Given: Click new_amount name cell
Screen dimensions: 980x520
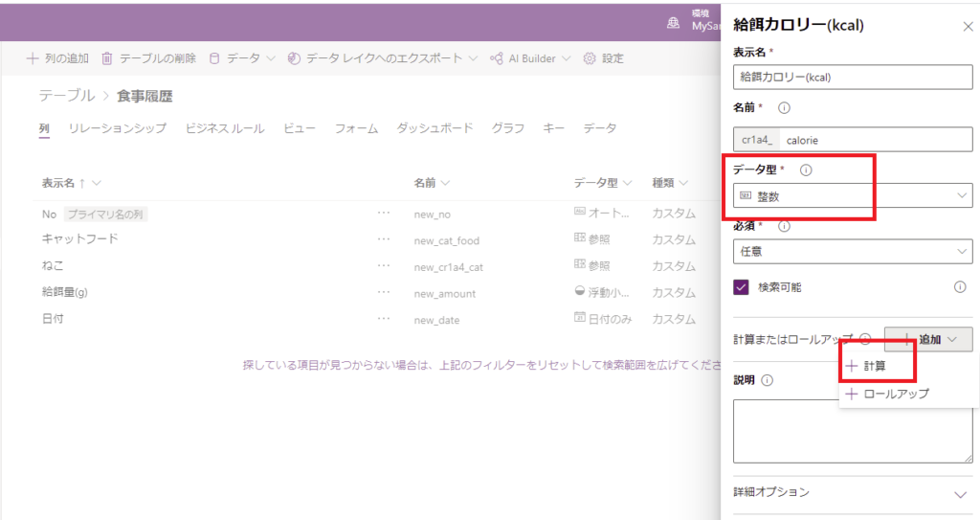Looking at the screenshot, I should click(x=444, y=293).
